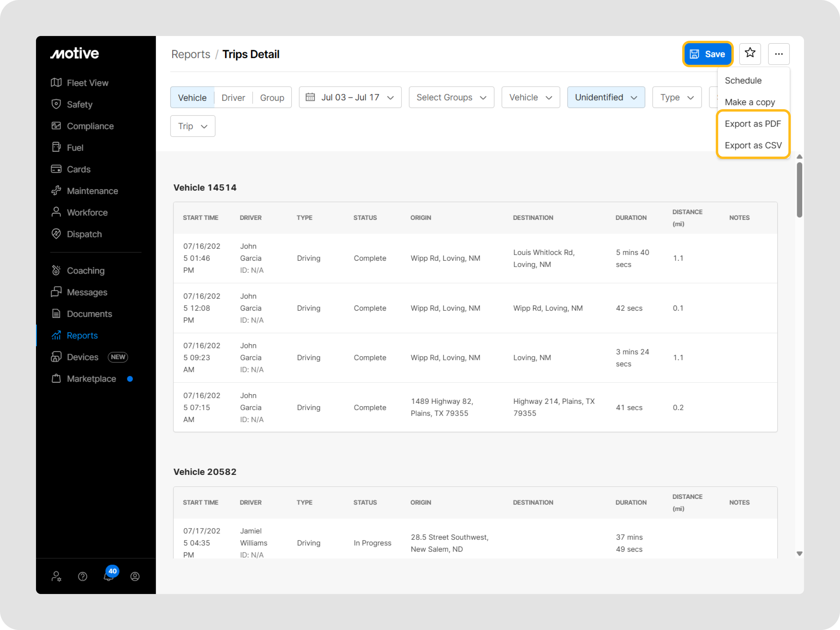Select Vehicle grouping toggle
Viewport: 840px width, 630px height.
tap(192, 97)
